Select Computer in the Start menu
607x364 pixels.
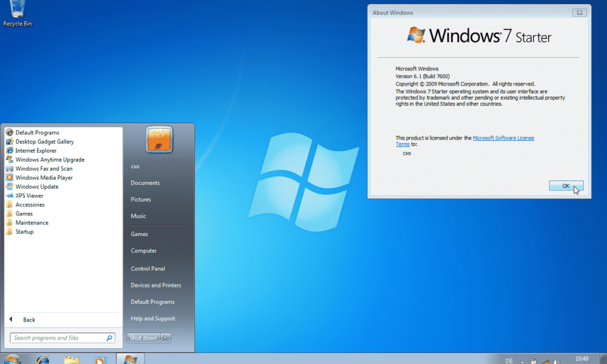point(144,251)
